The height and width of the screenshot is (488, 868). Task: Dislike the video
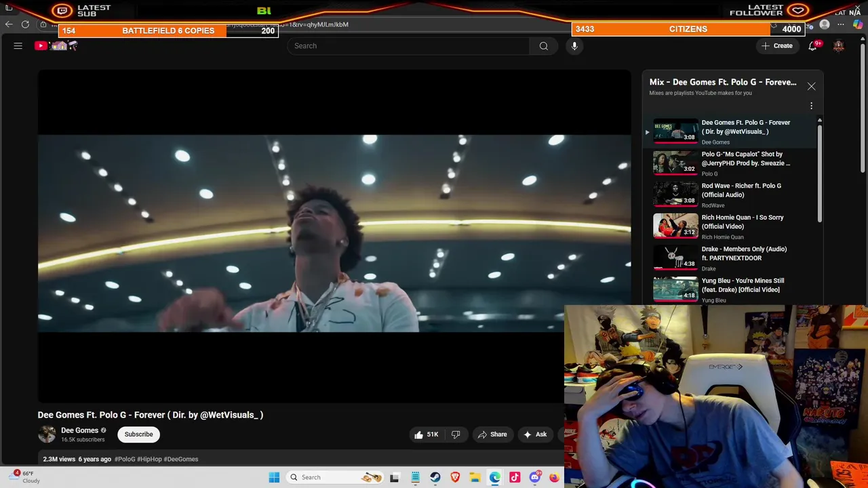tap(456, 434)
